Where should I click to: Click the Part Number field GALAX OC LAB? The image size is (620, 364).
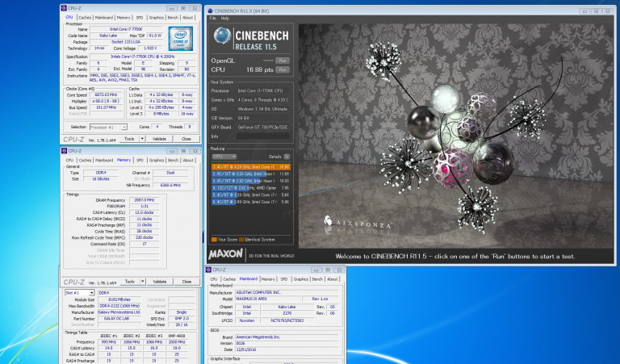pos(119,319)
